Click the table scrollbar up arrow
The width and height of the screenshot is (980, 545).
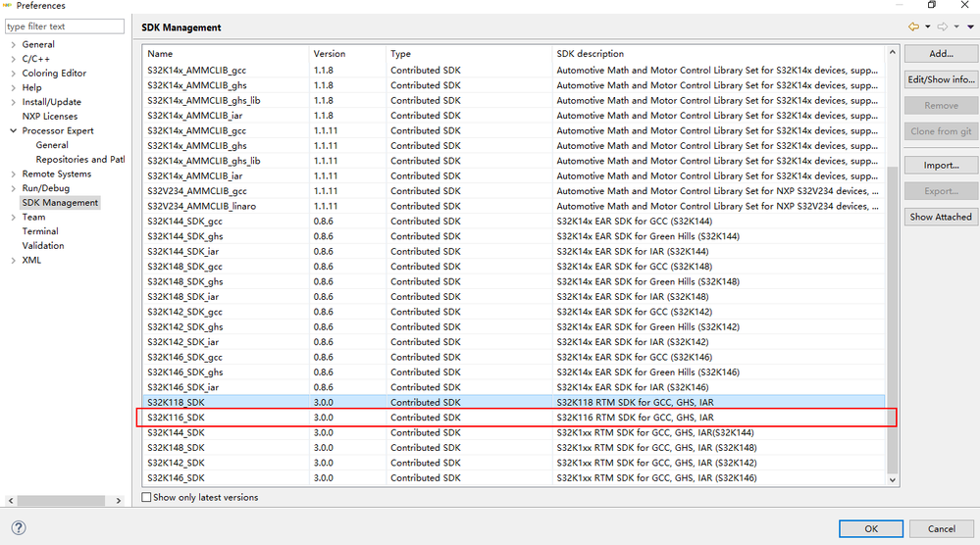point(893,52)
